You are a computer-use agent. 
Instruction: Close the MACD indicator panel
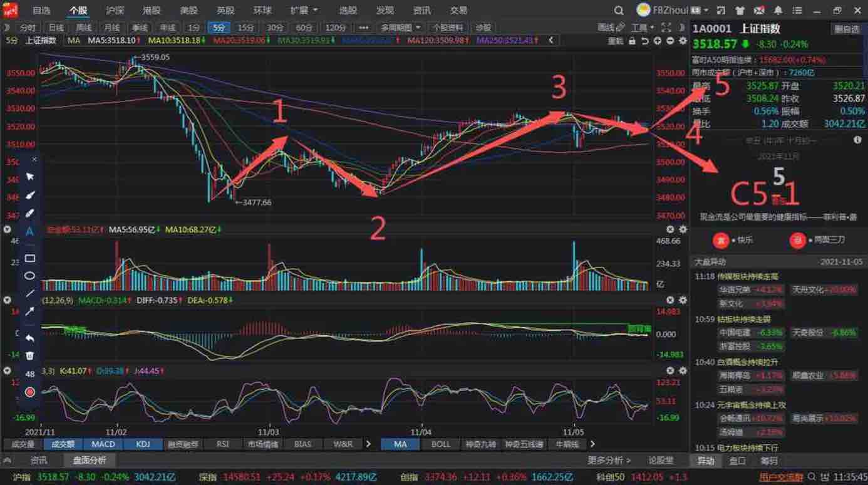(x=670, y=300)
